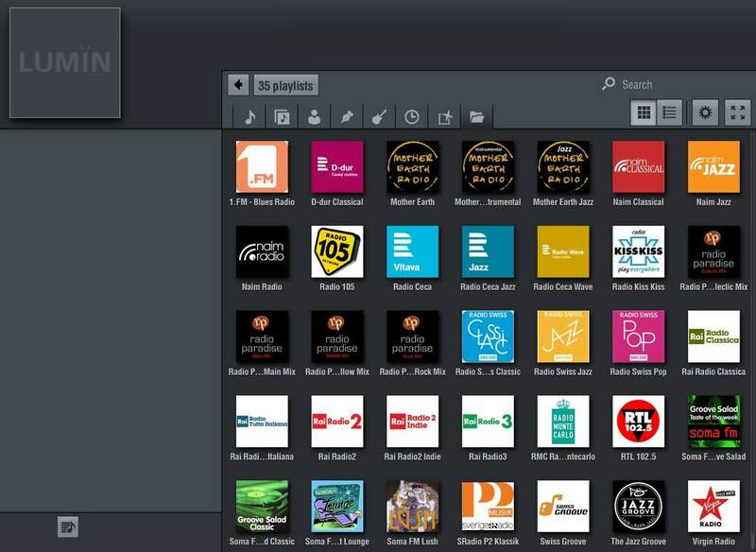
Task: Open Radio Swiss Jazz icon
Action: pyautogui.click(x=563, y=336)
